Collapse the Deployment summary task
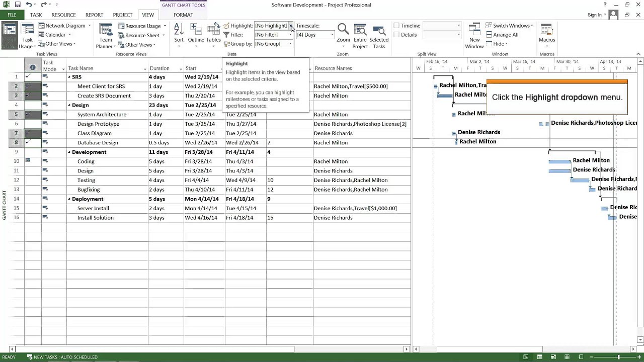Screen dimensions: 644x362 click(69, 199)
